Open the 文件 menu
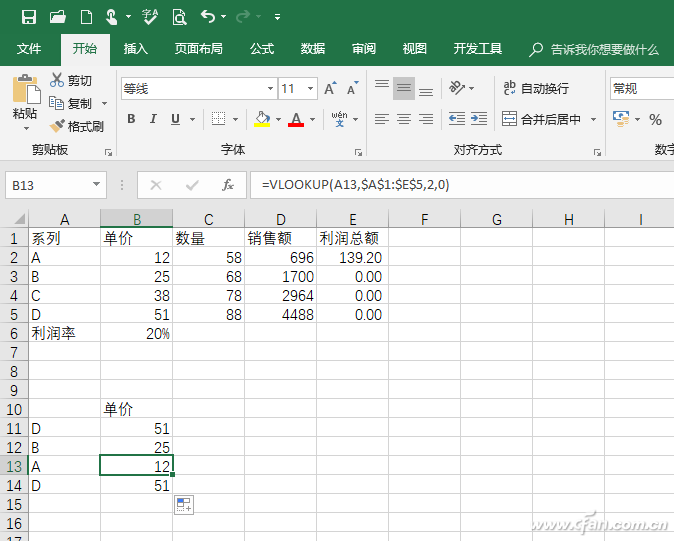The width and height of the screenshot is (674, 541). click(x=29, y=49)
